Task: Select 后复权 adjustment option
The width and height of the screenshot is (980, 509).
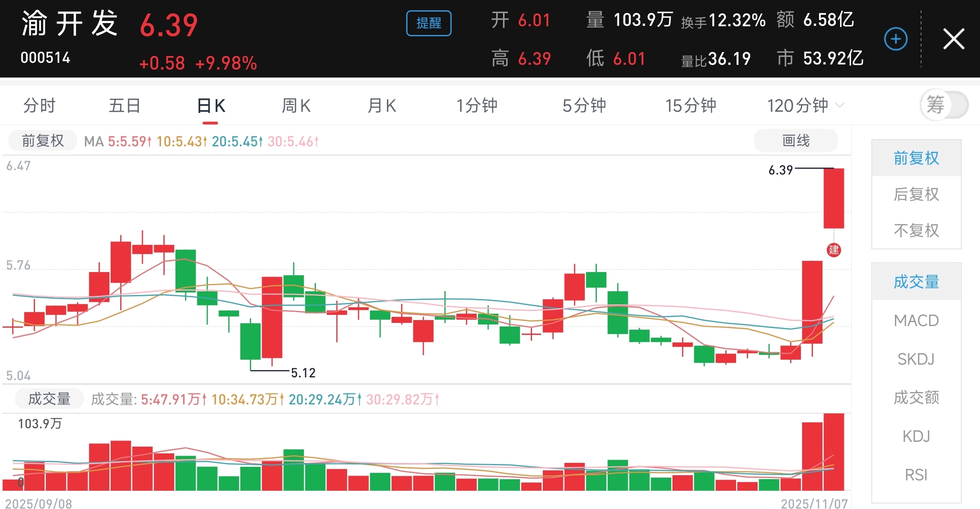Action: tap(916, 194)
